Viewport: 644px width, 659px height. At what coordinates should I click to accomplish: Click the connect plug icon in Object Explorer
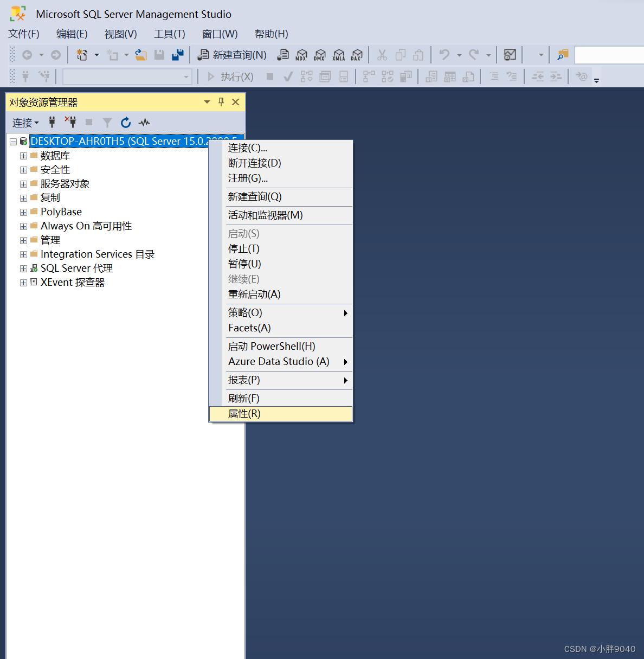pos(52,122)
